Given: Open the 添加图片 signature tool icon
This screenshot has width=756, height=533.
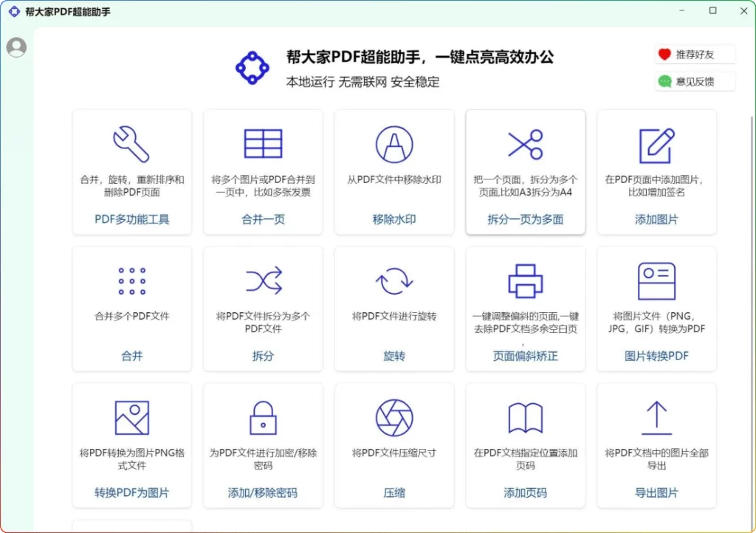Looking at the screenshot, I should 656,144.
